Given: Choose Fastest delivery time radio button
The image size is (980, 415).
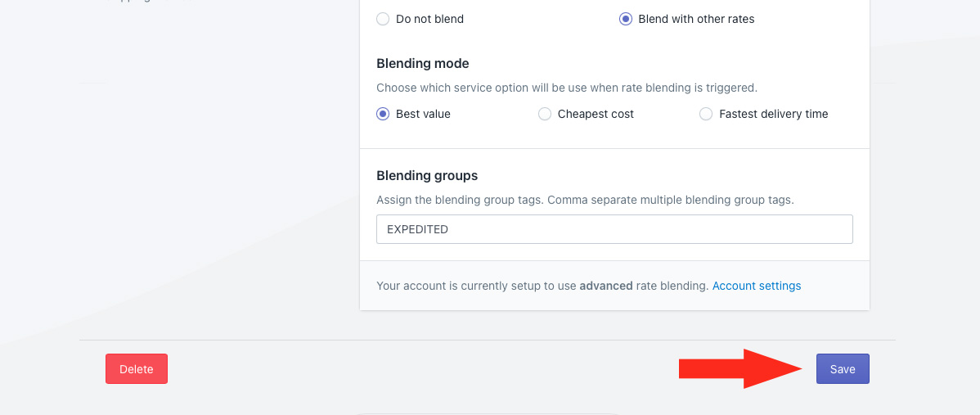Looking at the screenshot, I should click(706, 114).
